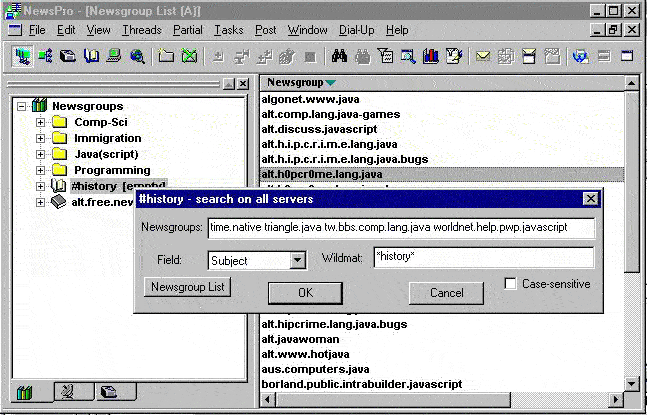The height and width of the screenshot is (415, 647).
Task: Open the Field dropdown showing Subject
Action: pyautogui.click(x=298, y=261)
